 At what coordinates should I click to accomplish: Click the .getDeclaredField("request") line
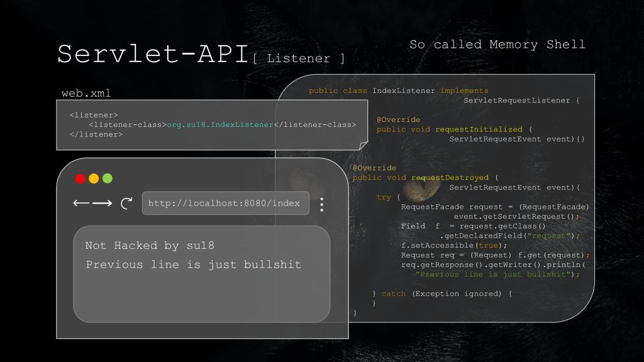coord(509,236)
